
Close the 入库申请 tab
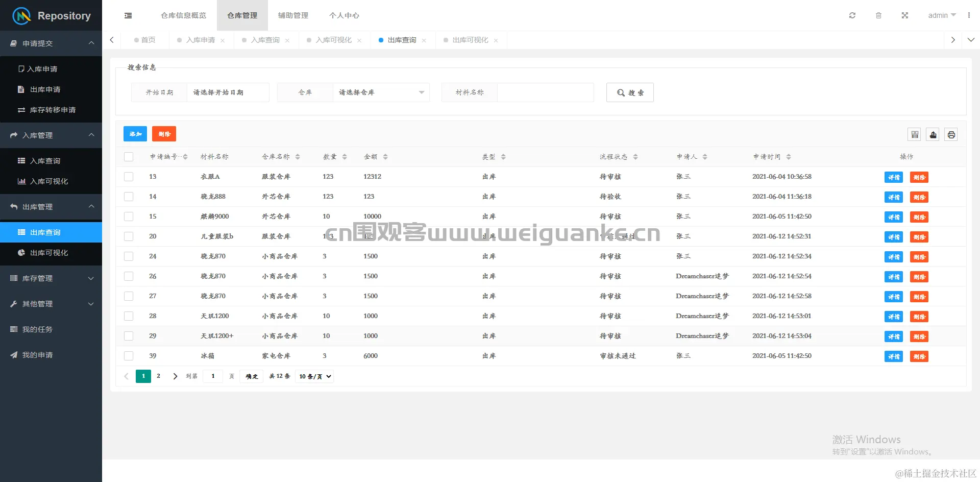coord(223,40)
